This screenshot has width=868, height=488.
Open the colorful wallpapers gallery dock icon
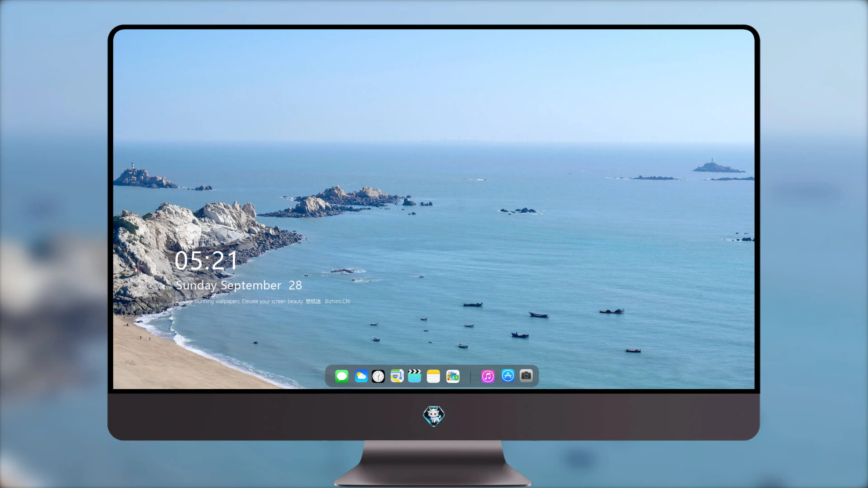453,376
